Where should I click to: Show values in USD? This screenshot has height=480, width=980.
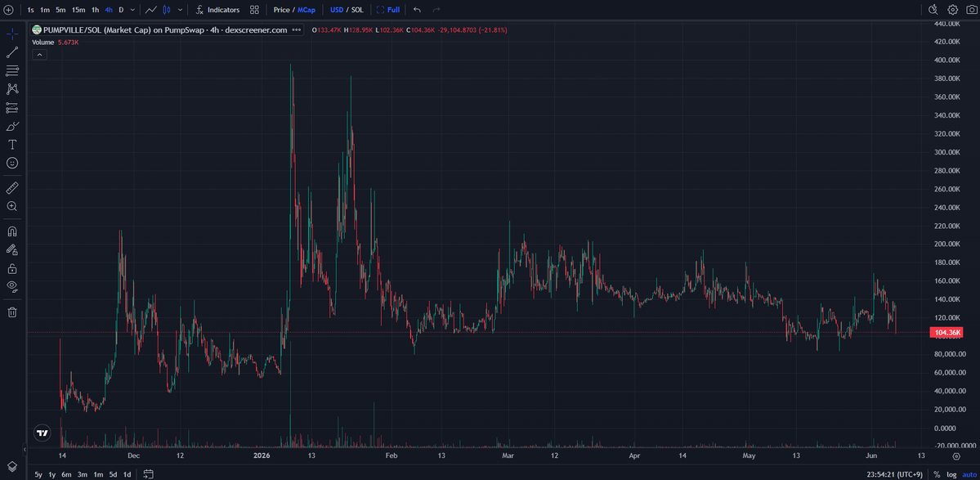(x=337, y=10)
